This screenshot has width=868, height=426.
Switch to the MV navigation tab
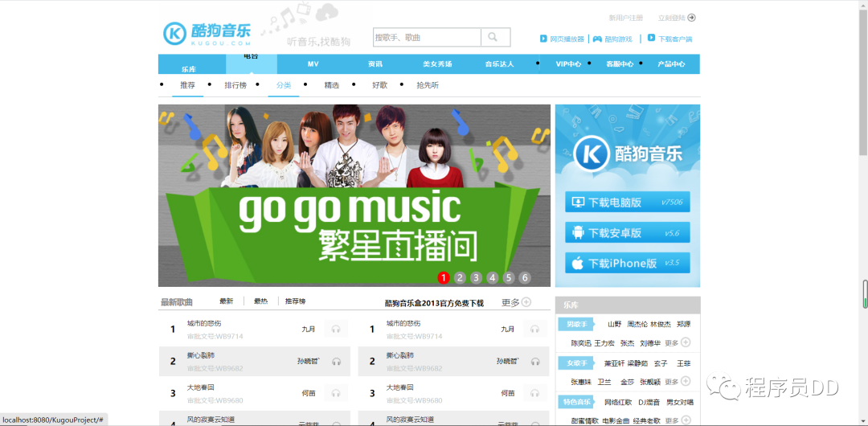313,63
